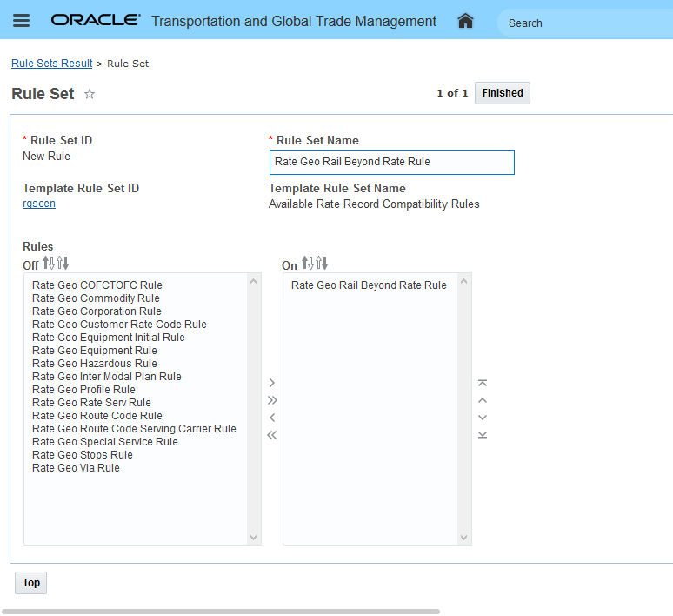Open the rgscen template rule set link
The image size is (673, 616).
click(x=39, y=204)
